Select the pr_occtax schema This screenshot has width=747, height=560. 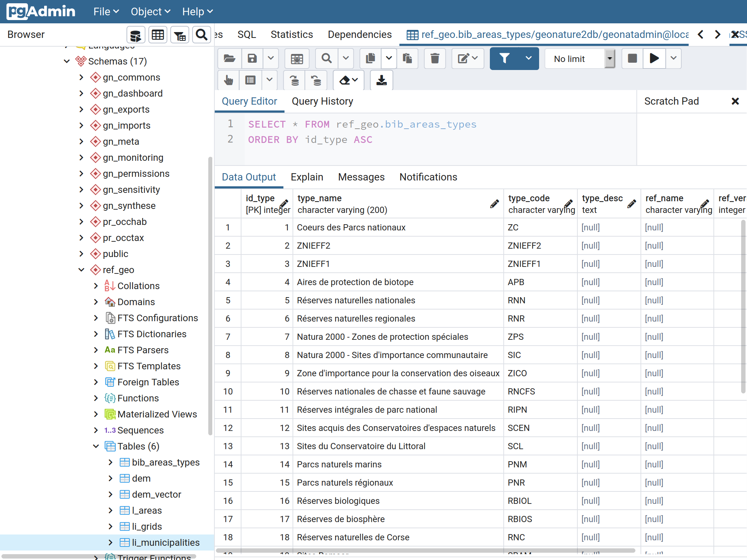point(123,238)
